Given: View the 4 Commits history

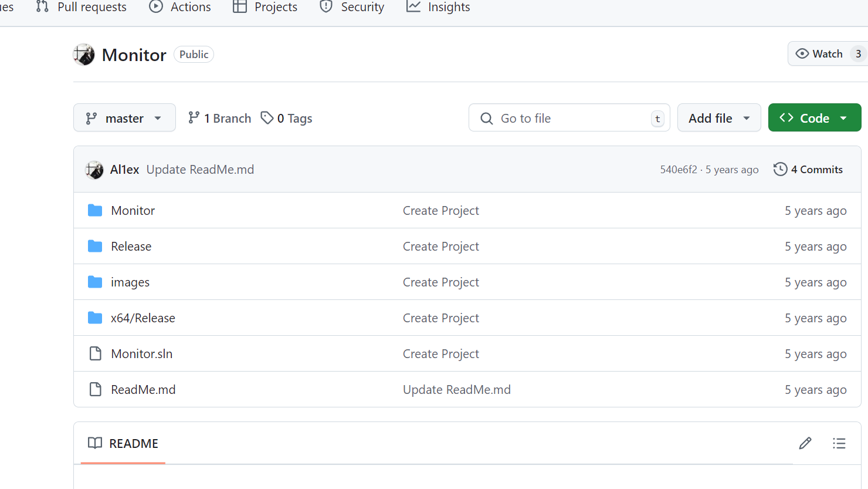Looking at the screenshot, I should [808, 169].
